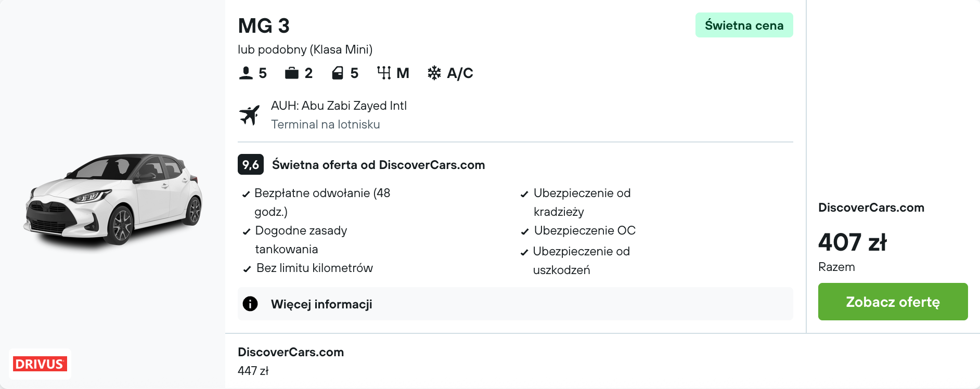This screenshot has height=389, width=980.
Task: Click the 407 zł total price
Action: coord(852,242)
